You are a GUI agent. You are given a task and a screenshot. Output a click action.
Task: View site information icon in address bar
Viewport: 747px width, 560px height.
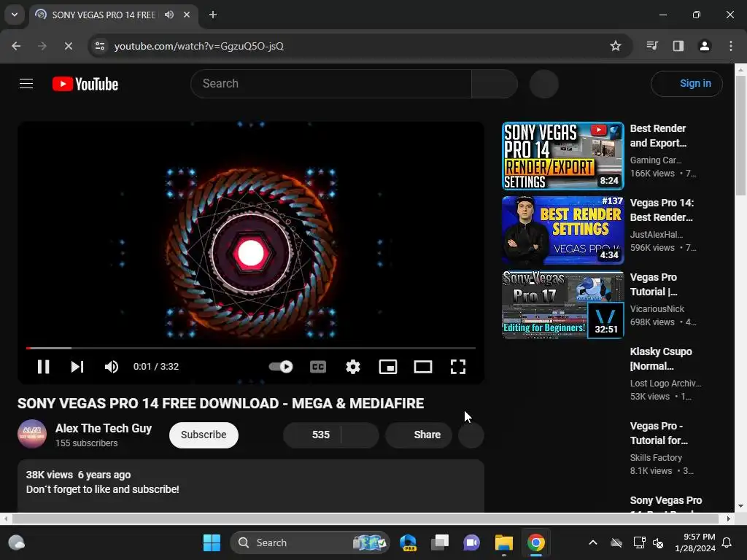tap(99, 46)
